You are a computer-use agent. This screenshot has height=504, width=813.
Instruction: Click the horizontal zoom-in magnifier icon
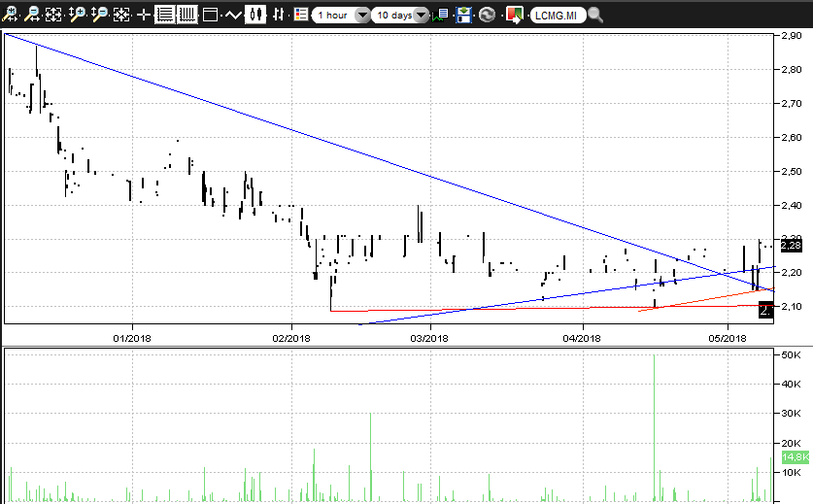(x=10, y=15)
